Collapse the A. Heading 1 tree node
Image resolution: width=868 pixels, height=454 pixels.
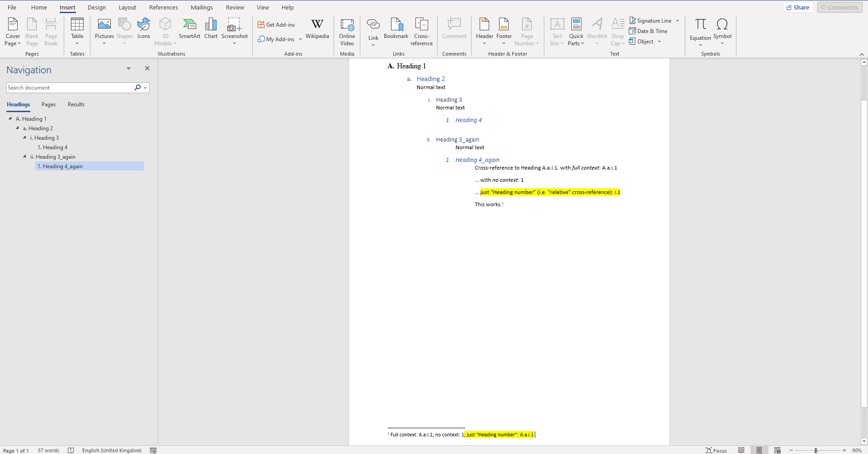click(x=10, y=118)
